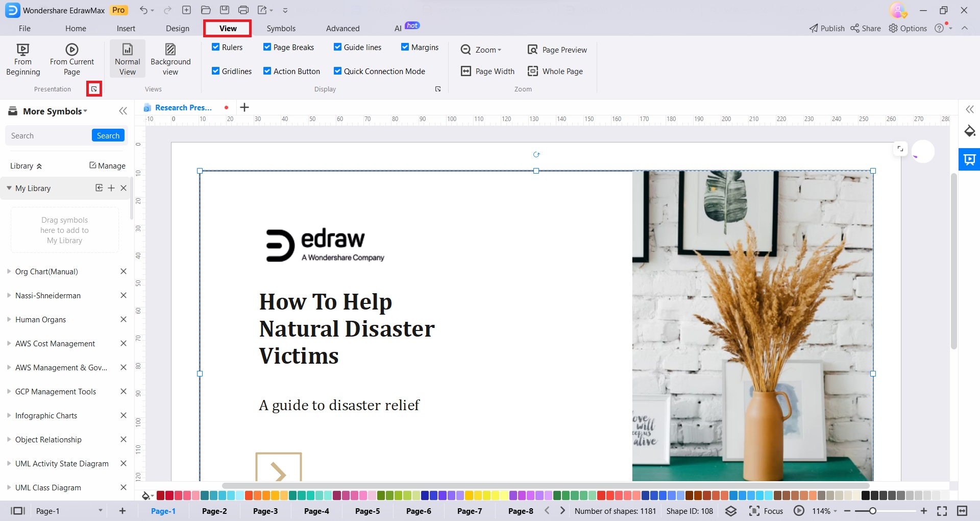Open the Zoom dropdown in the ribbon

click(x=481, y=50)
